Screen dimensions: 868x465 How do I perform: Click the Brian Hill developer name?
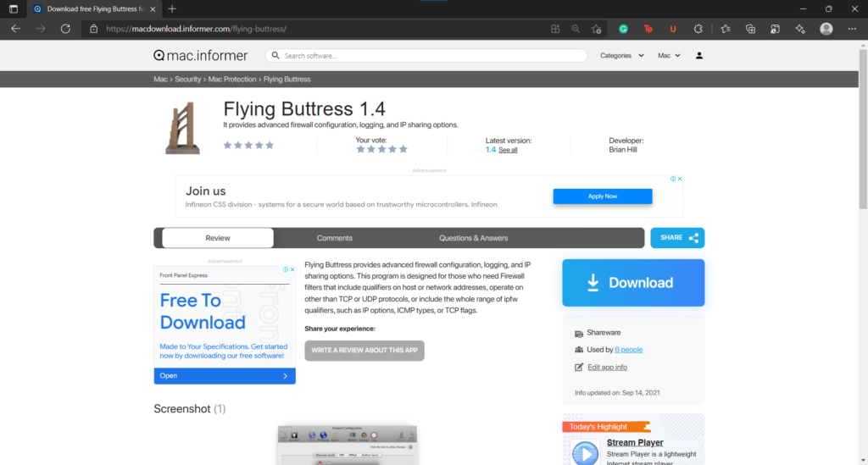(x=623, y=150)
